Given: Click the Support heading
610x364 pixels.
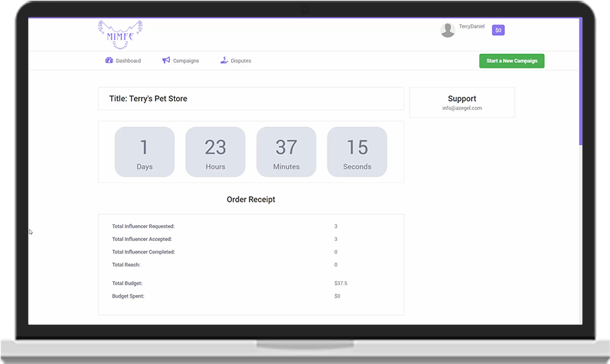Looking at the screenshot, I should click(x=461, y=98).
